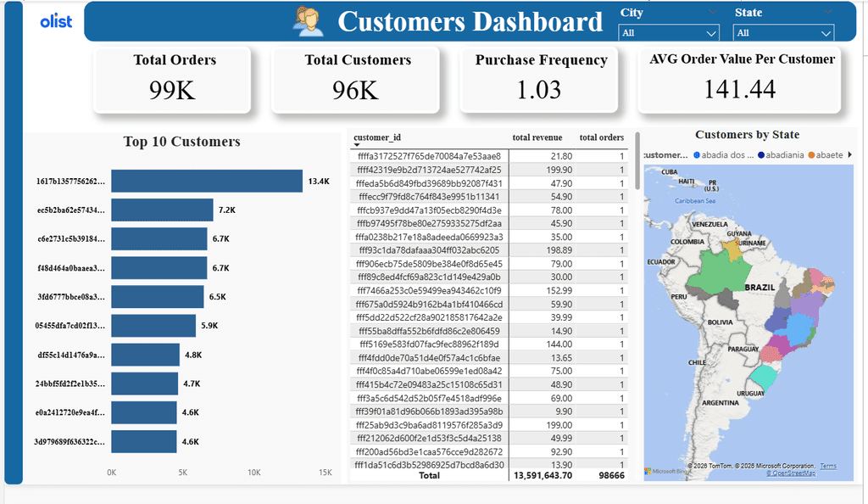Click the sort arrow under customer_id header
Viewport: 868px width, 504px height.
pyautogui.click(x=357, y=145)
